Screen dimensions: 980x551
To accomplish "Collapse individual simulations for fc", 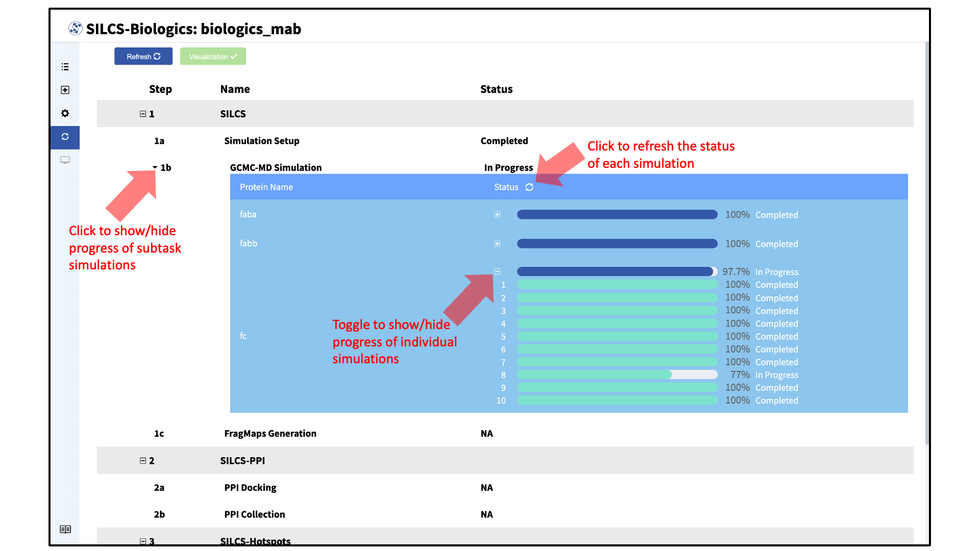I will pyautogui.click(x=497, y=271).
